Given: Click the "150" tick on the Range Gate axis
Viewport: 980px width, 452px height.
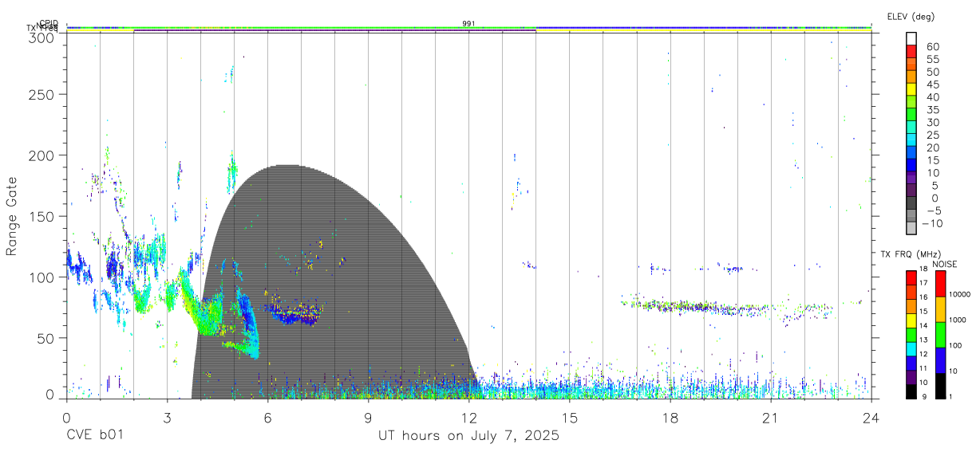Looking at the screenshot, I should 40,217.
